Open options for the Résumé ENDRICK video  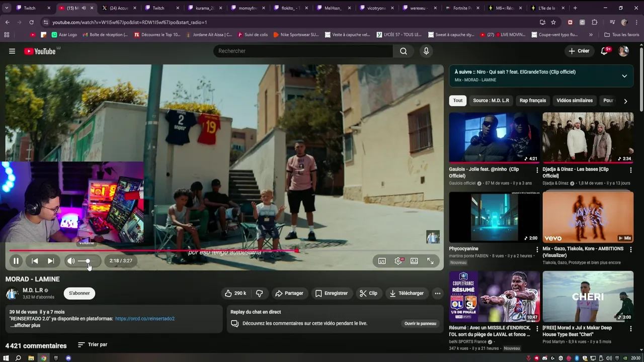click(537, 329)
